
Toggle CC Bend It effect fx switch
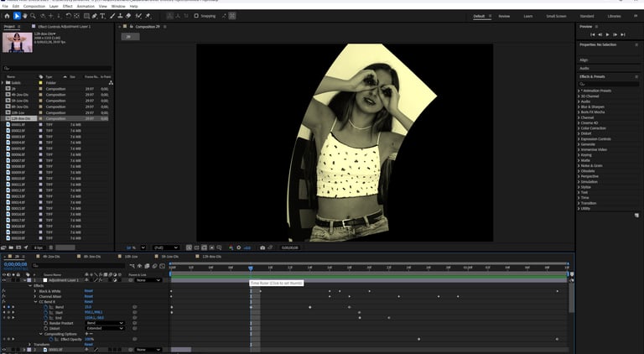pyautogui.click(x=3, y=302)
